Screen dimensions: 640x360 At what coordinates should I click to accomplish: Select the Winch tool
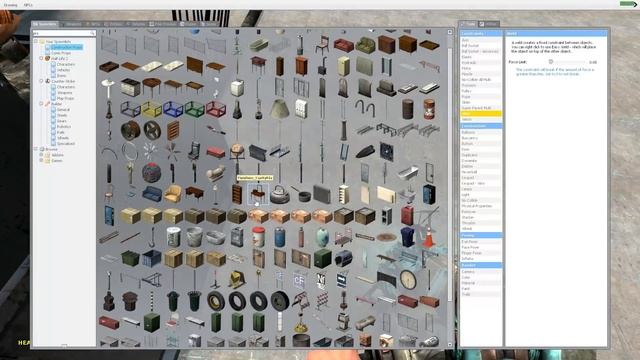click(x=481, y=119)
